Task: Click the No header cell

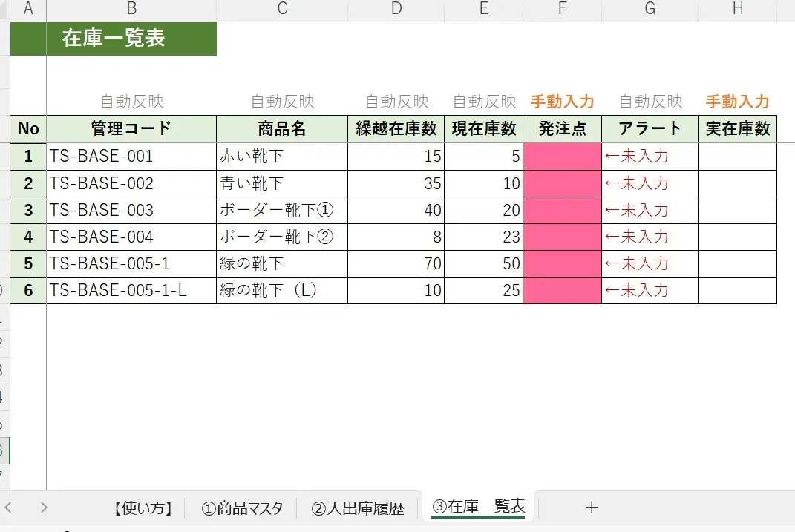Action: (x=28, y=128)
